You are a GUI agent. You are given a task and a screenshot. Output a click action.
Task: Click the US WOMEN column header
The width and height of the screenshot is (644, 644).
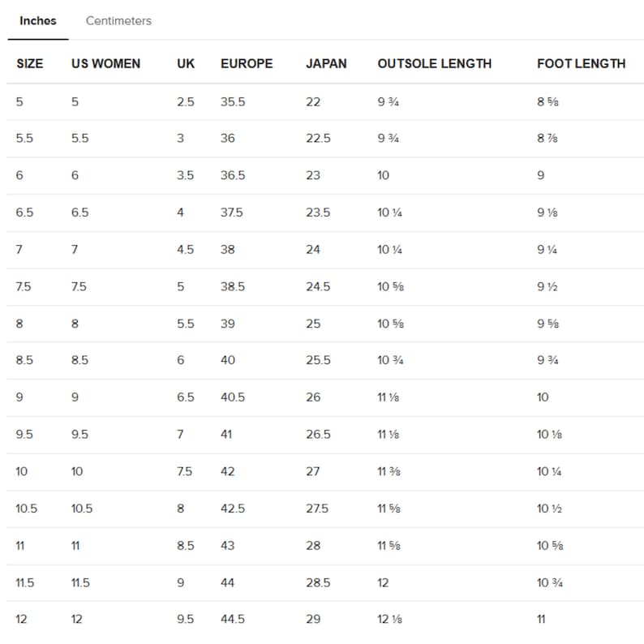[x=105, y=63]
